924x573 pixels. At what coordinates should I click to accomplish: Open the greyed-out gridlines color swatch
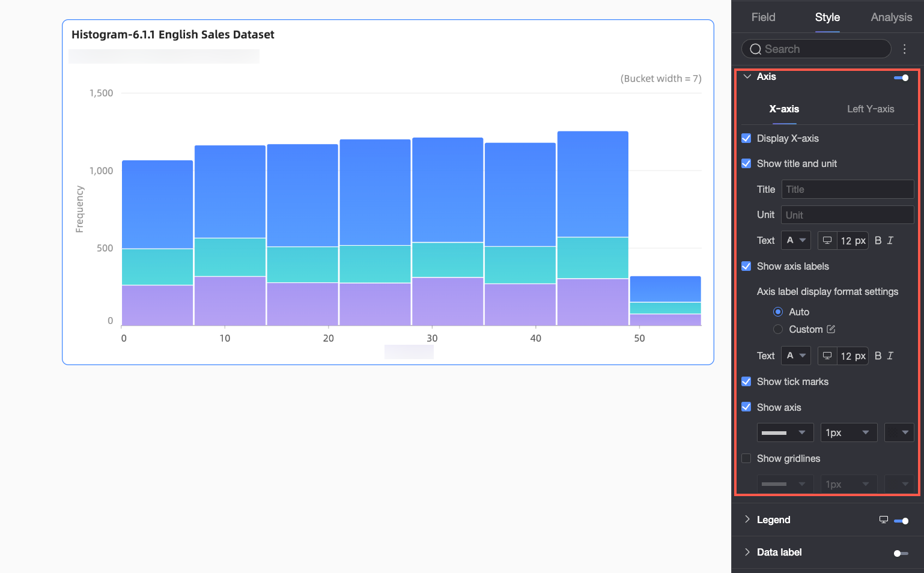pos(899,484)
